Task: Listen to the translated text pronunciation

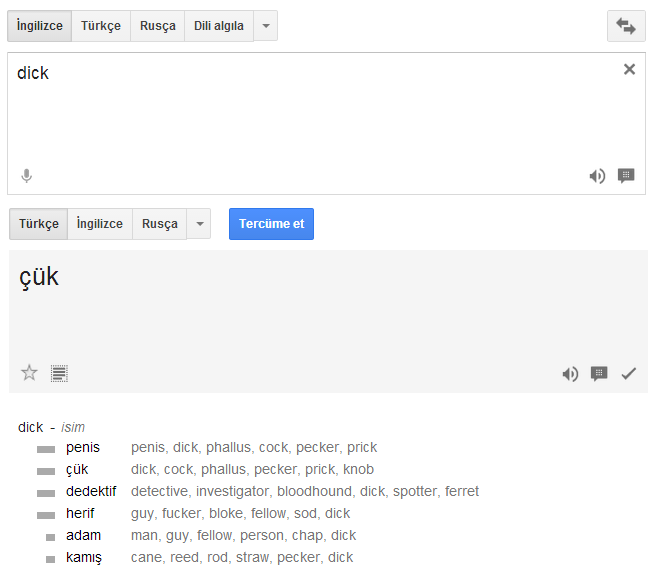Action: click(570, 374)
